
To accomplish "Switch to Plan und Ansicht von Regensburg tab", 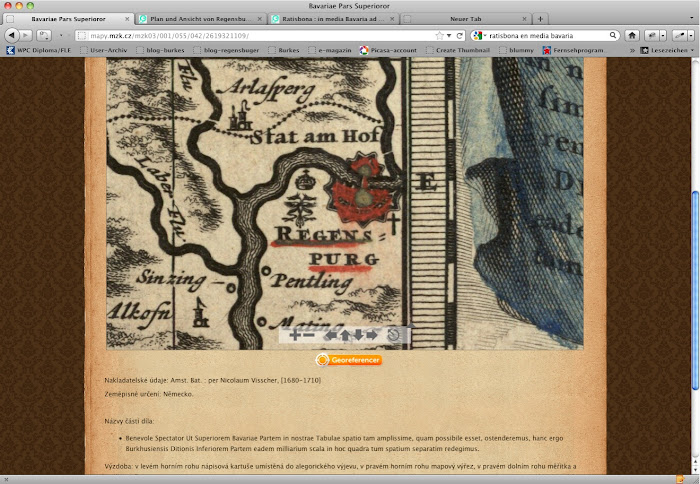I will 200,19.
